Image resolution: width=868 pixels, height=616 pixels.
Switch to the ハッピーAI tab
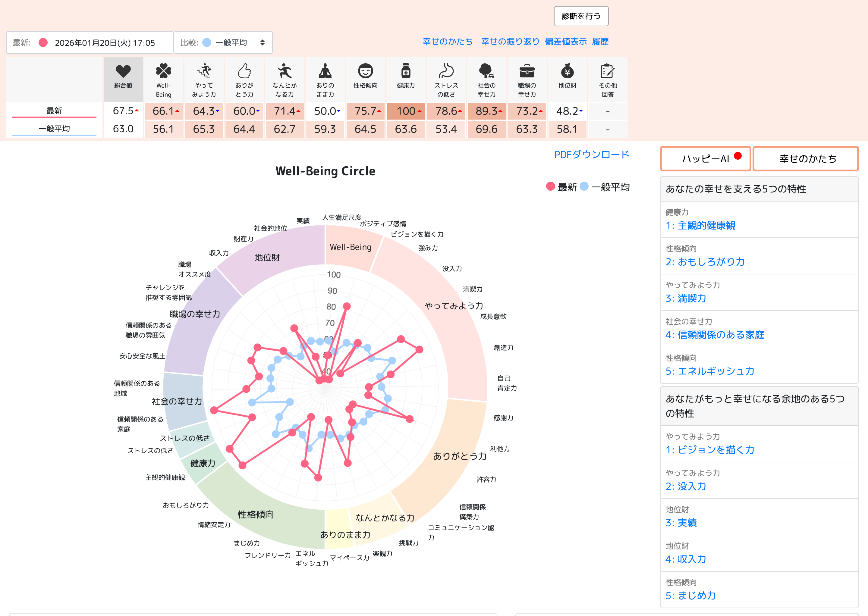click(x=706, y=158)
